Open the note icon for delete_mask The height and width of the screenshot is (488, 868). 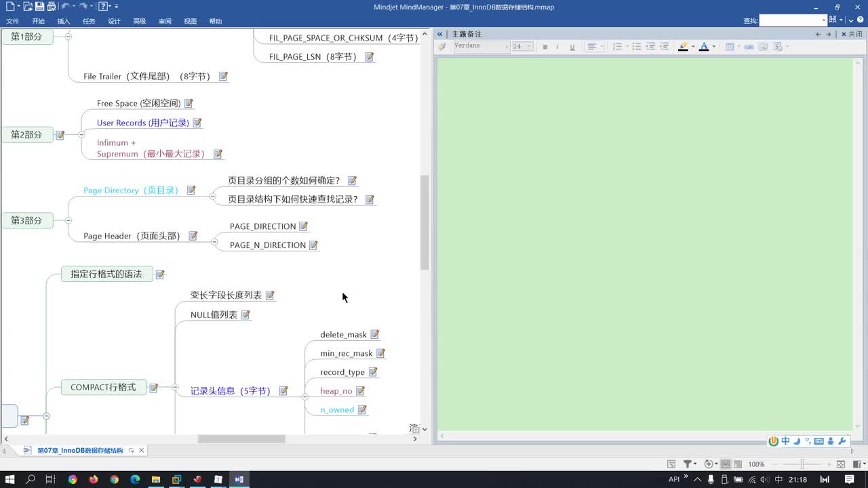375,334
